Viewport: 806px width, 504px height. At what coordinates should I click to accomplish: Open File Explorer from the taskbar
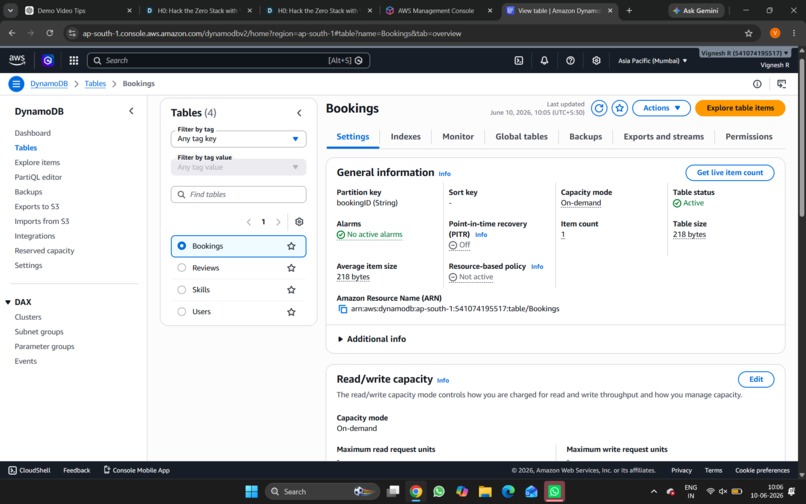(x=485, y=492)
